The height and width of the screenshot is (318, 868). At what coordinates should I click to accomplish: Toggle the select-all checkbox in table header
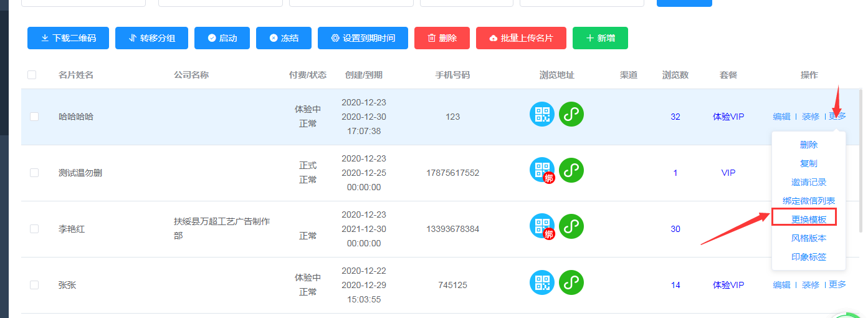click(x=32, y=75)
